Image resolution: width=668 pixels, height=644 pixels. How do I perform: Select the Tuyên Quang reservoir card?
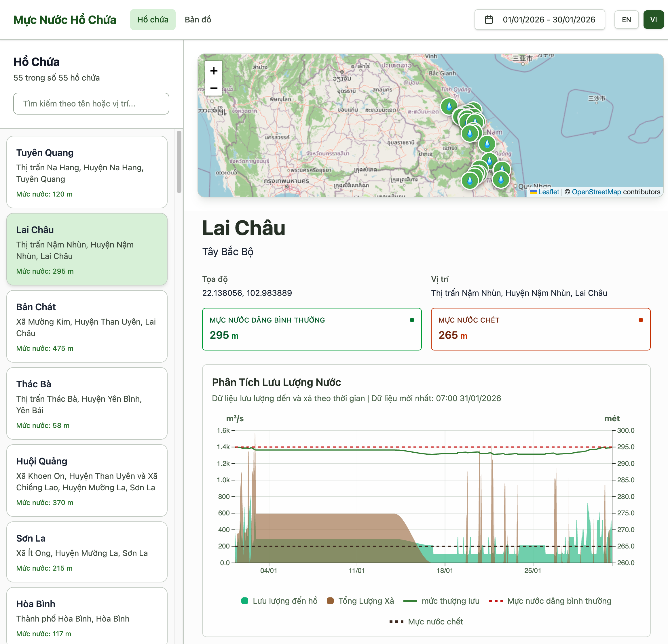click(x=87, y=172)
